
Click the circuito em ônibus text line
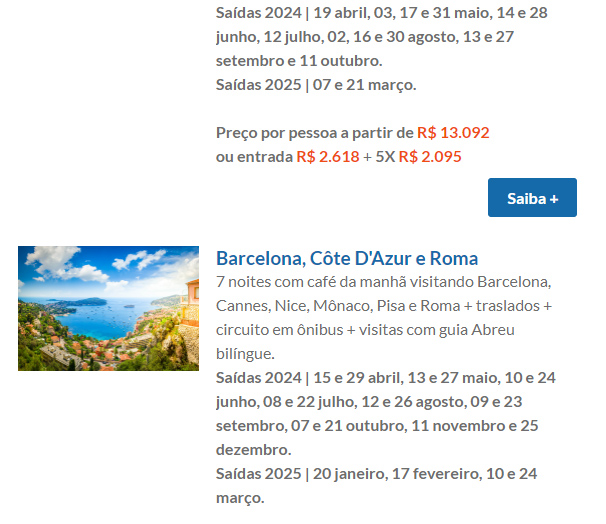click(x=365, y=330)
